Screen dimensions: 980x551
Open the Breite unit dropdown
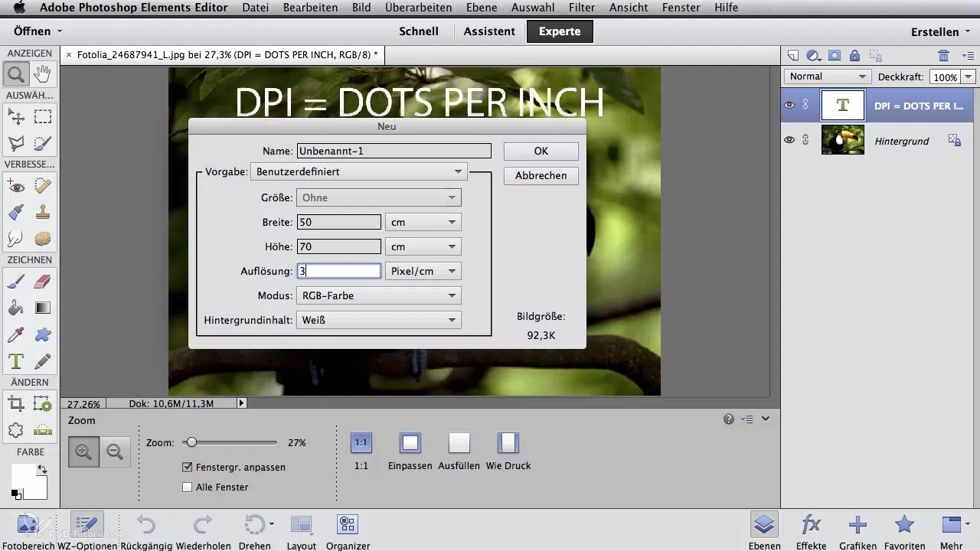(423, 222)
